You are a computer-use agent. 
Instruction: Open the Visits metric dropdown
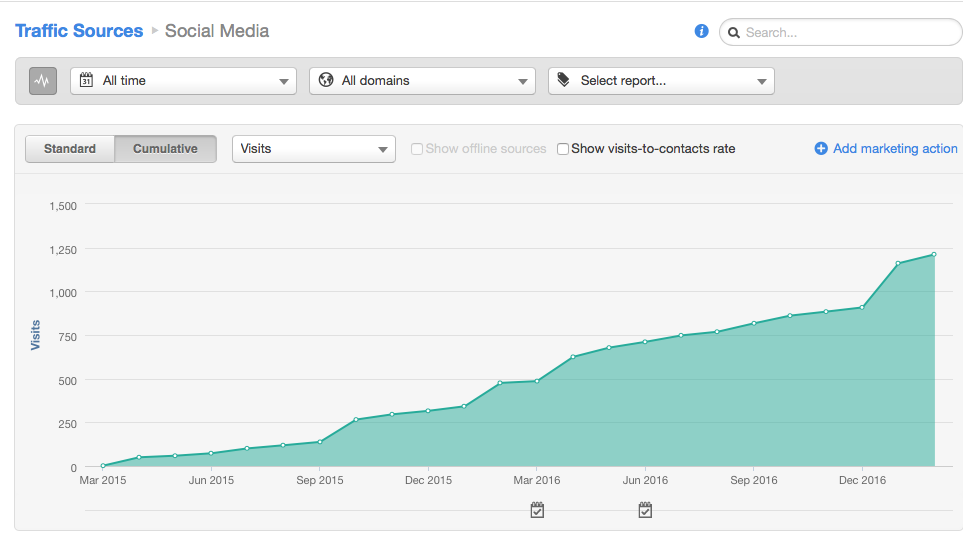tap(313, 149)
